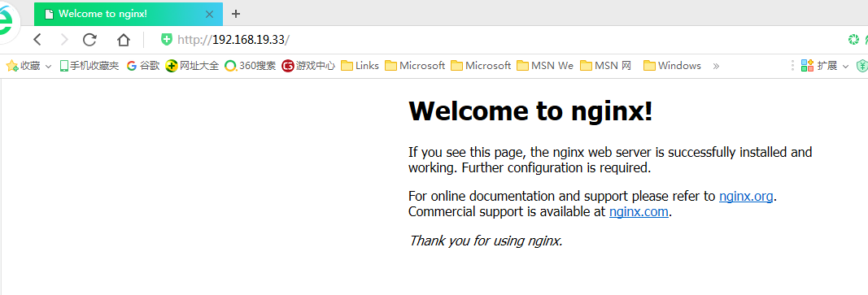Open the 扩展 extensions button
The image size is (868, 295).
pos(818,66)
